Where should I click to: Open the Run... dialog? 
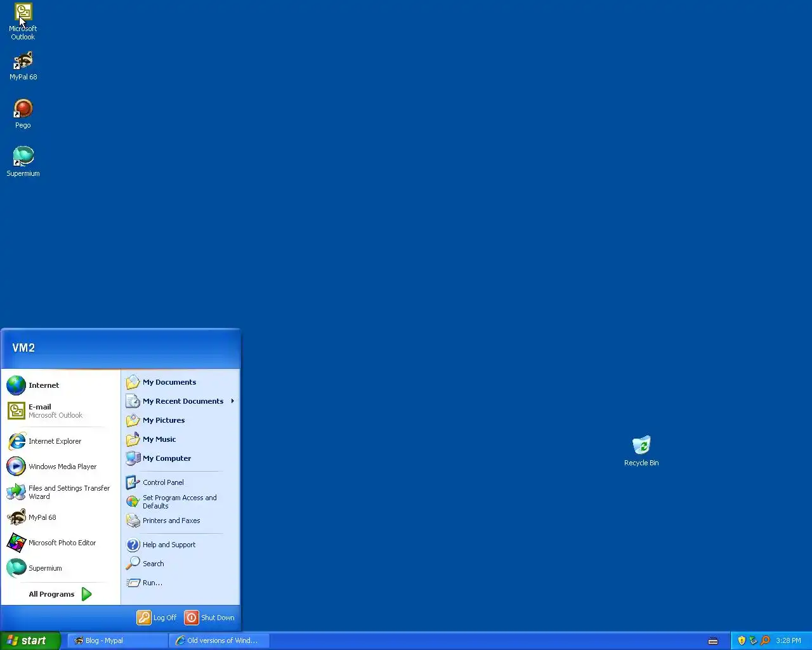[x=180, y=583]
